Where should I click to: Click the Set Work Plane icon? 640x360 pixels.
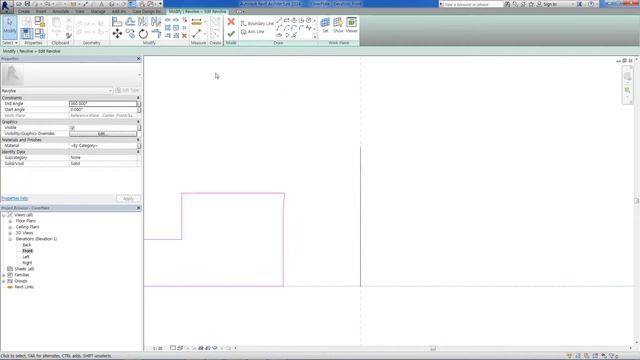[x=325, y=24]
